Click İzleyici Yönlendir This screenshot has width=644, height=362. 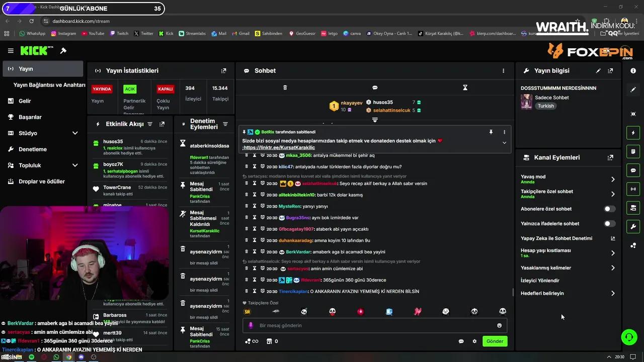[540, 281]
